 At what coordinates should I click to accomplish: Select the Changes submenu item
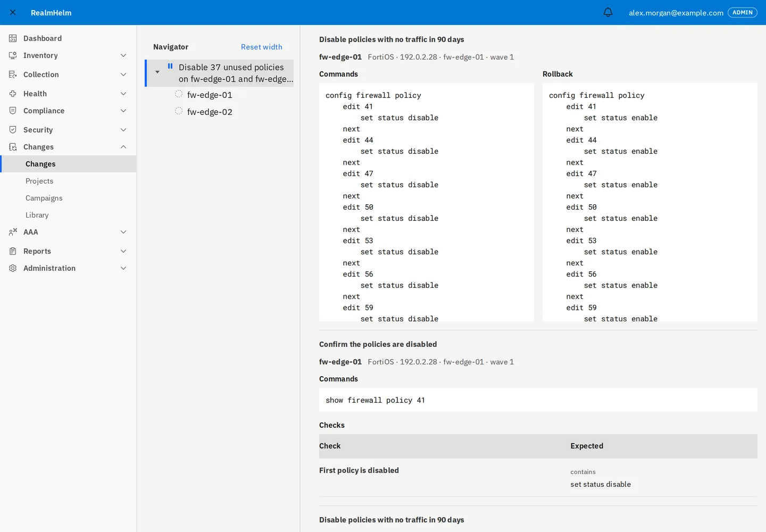pyautogui.click(x=68, y=164)
